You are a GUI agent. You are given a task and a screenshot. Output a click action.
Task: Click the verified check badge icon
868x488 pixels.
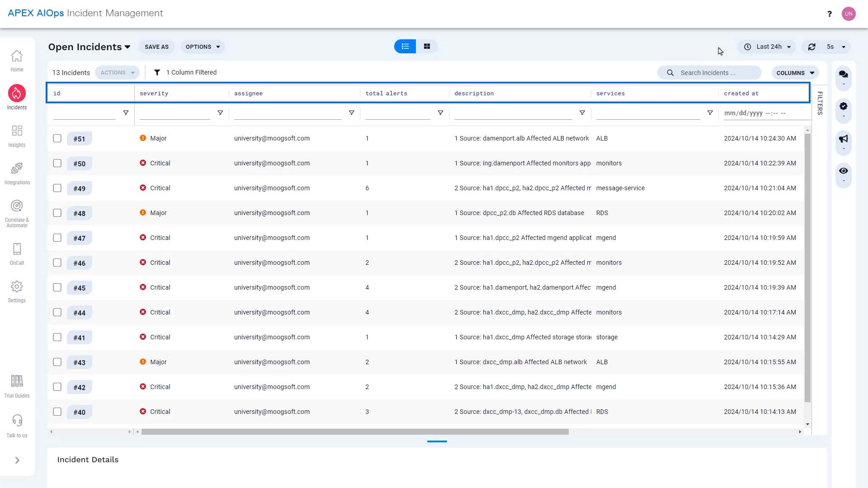coord(844,106)
